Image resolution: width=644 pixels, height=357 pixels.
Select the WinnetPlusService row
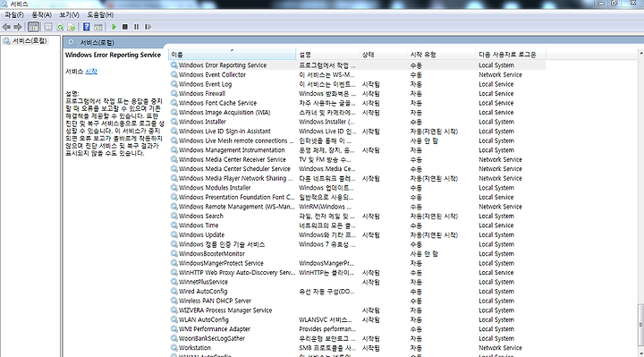point(357,282)
